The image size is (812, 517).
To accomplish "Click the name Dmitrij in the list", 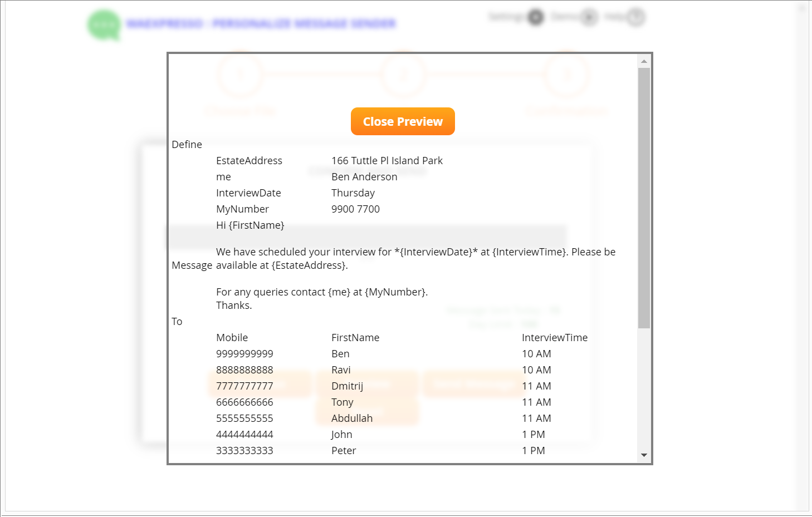I will click(347, 386).
